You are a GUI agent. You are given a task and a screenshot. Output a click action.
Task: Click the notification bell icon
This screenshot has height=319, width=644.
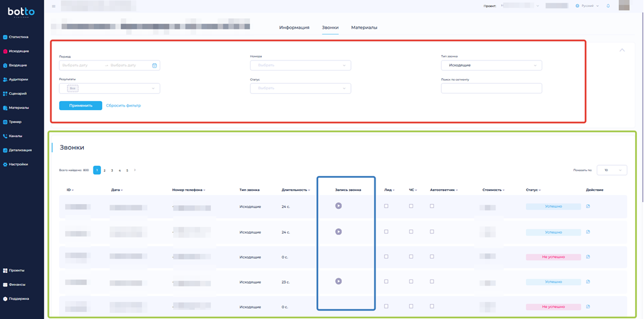(x=608, y=6)
